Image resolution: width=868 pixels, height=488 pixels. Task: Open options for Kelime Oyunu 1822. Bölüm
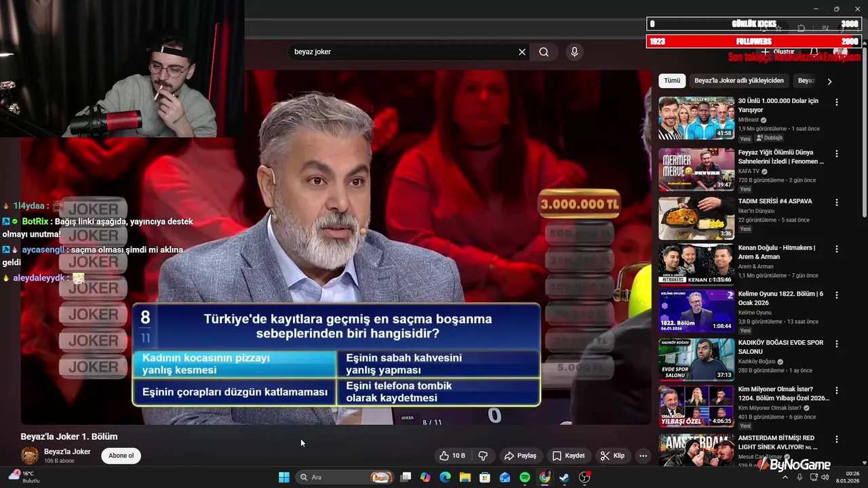tap(837, 296)
